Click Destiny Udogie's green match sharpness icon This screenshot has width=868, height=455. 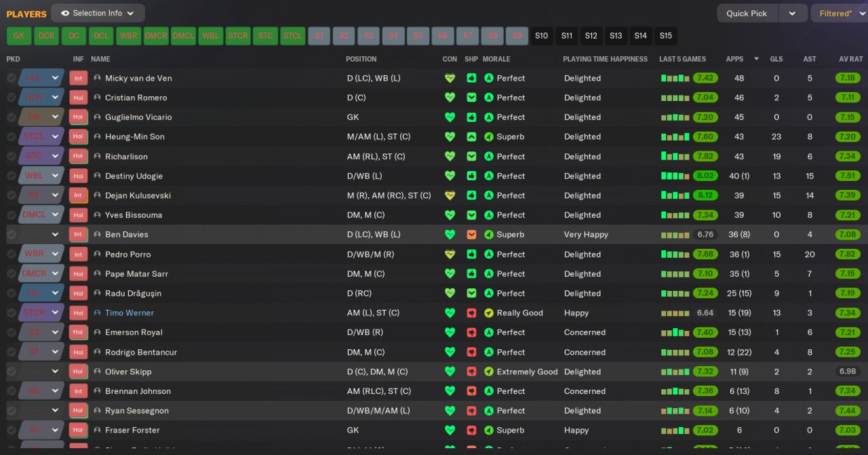point(471,176)
